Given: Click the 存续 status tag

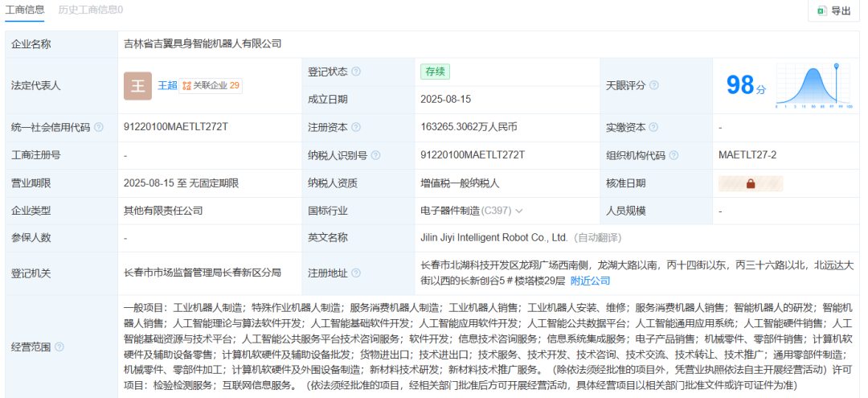Looking at the screenshot, I should click(435, 72).
